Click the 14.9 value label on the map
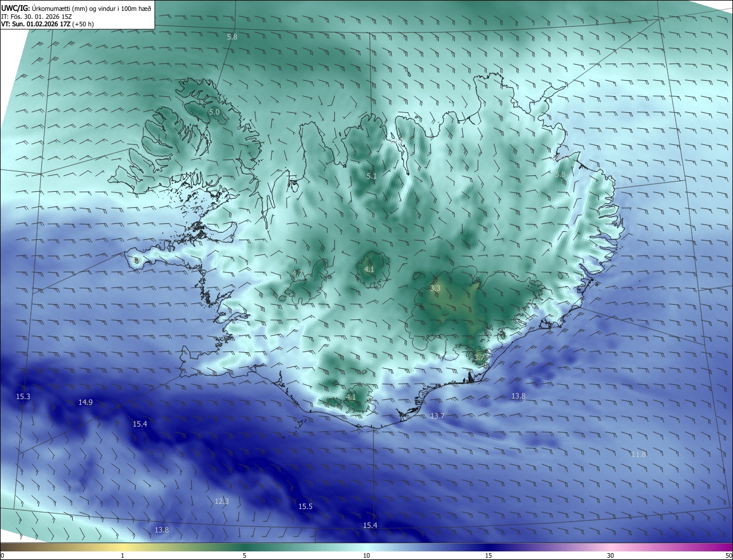Screen dimensions: 733x560 pos(85,403)
